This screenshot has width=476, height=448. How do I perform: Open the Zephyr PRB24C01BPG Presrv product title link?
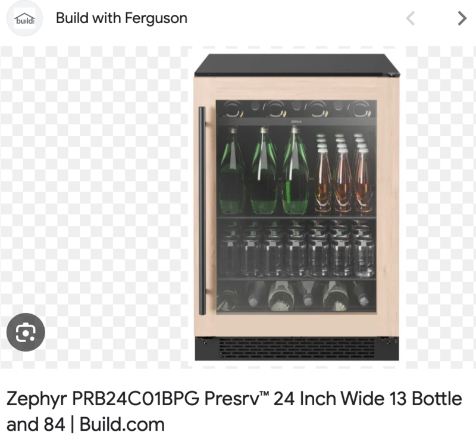(x=234, y=411)
